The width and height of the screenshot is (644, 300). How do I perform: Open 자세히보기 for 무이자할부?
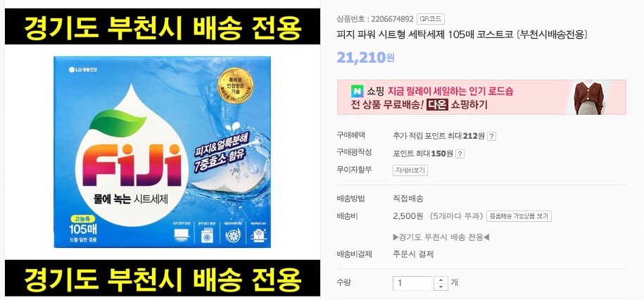pos(410,170)
